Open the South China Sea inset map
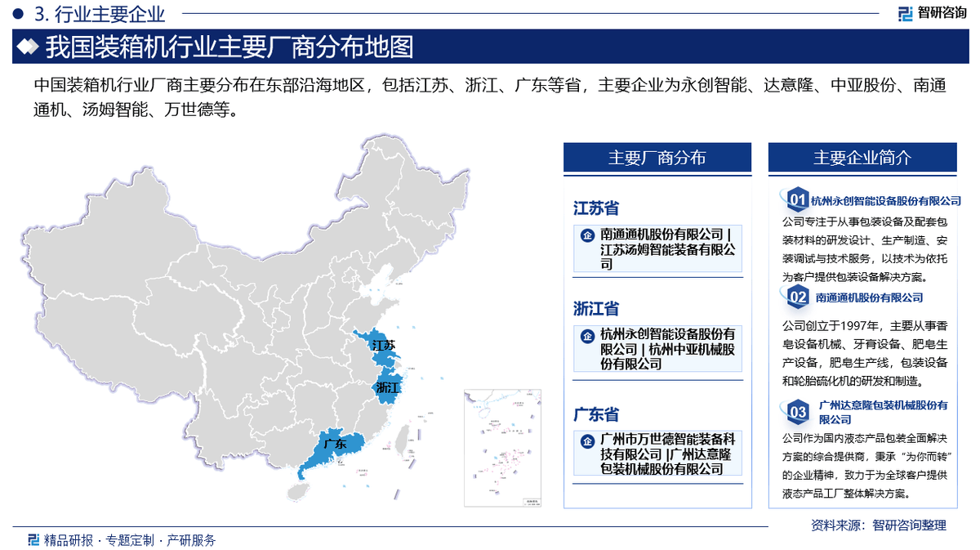 (x=502, y=447)
